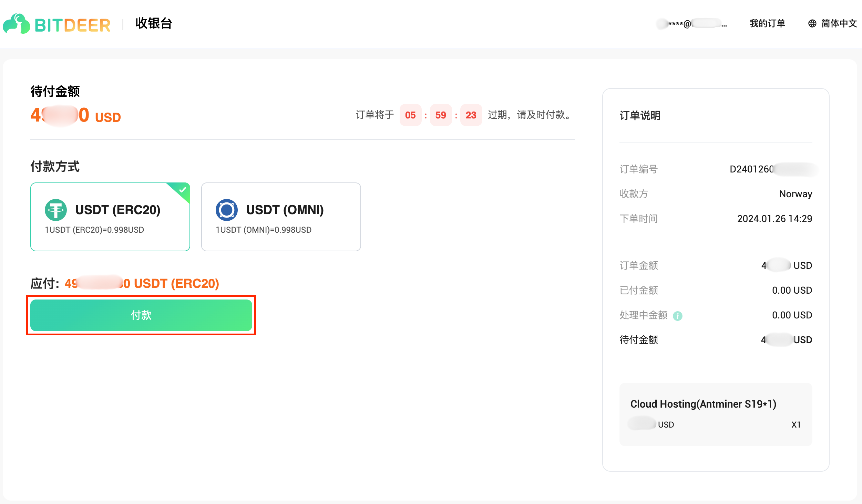Click the 收款方 label
The image size is (862, 504).
(634, 194)
